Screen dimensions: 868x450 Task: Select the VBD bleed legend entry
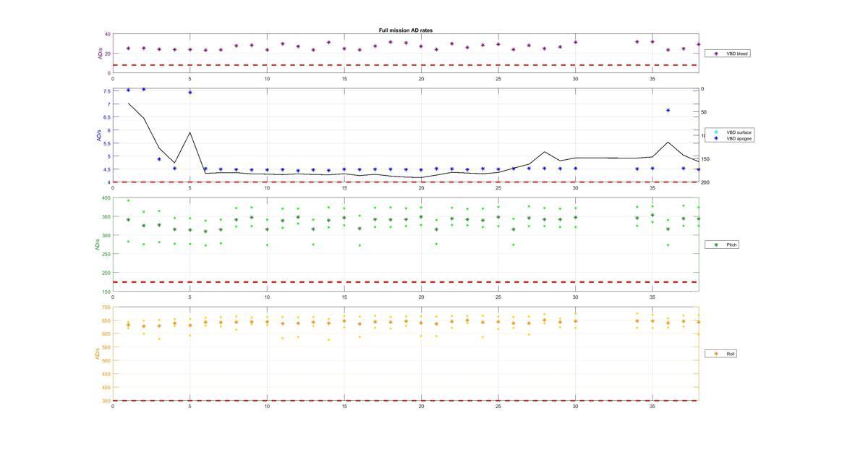pyautogui.click(x=727, y=54)
